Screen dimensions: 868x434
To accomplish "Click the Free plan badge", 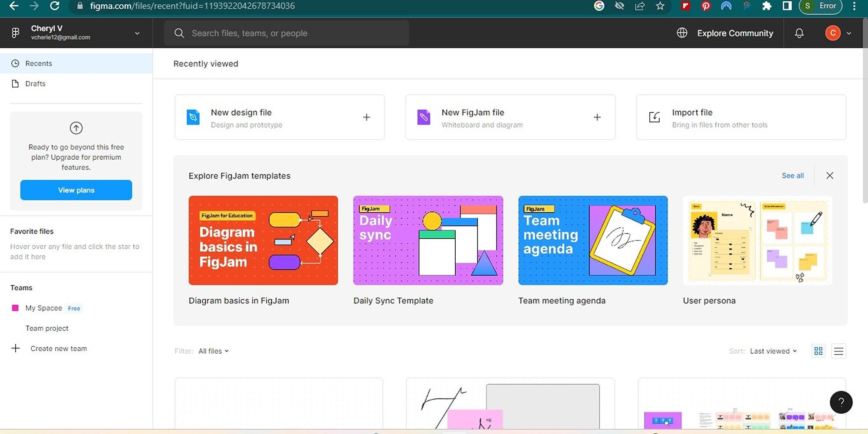I will 74,309.
